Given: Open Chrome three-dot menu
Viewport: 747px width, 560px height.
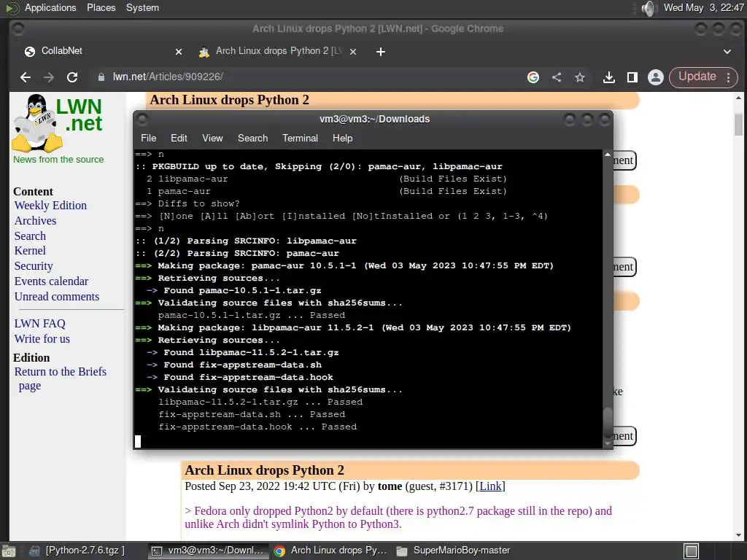Looking at the screenshot, I should (729, 77).
